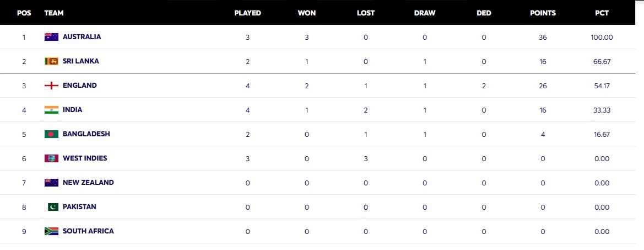This screenshot has height=250, width=644.
Task: Open the AUSTRALIA team name link
Action: (82, 37)
